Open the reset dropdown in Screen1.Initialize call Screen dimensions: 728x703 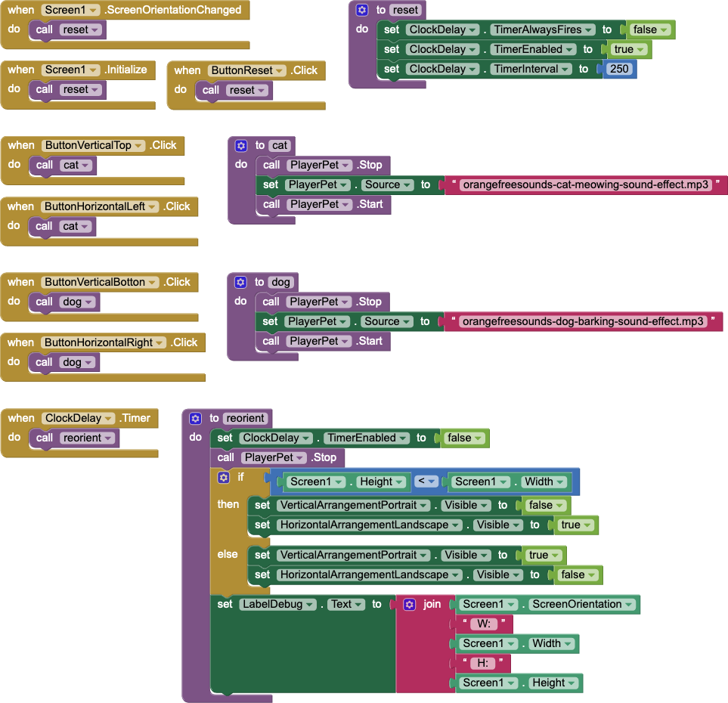click(x=95, y=89)
